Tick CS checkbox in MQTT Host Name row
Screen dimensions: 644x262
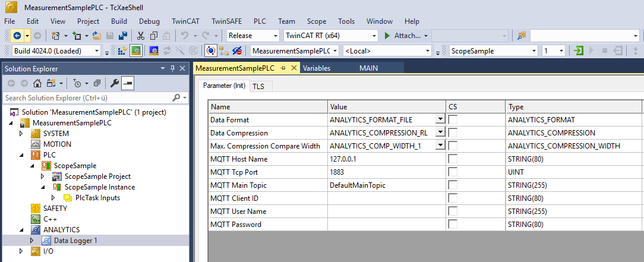click(x=453, y=159)
